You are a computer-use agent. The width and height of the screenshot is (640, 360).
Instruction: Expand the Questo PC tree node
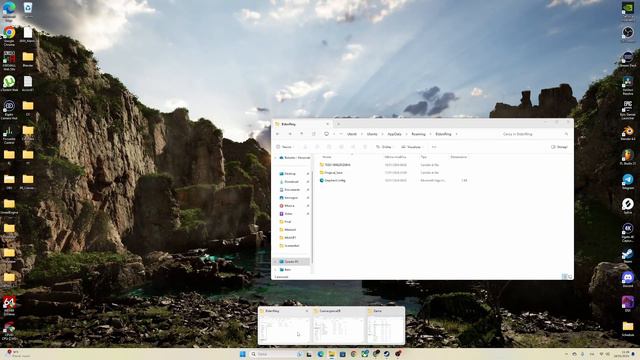click(x=276, y=262)
